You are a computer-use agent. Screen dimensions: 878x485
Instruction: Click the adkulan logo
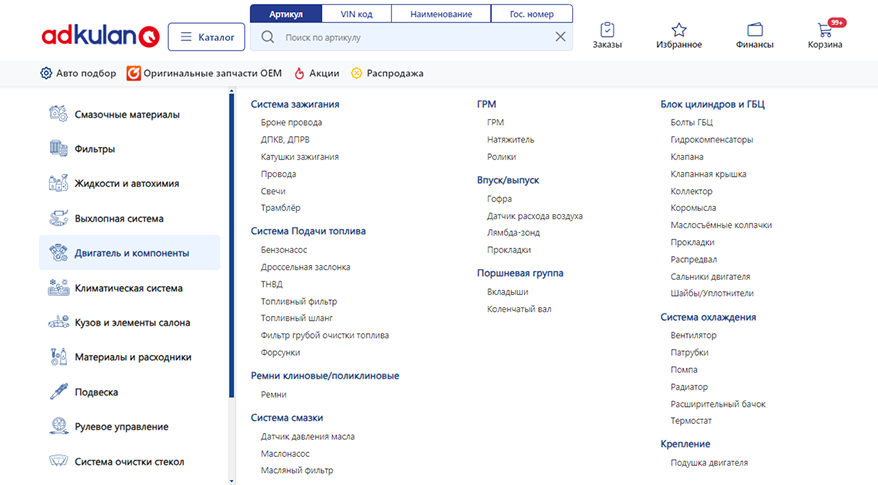[100, 37]
